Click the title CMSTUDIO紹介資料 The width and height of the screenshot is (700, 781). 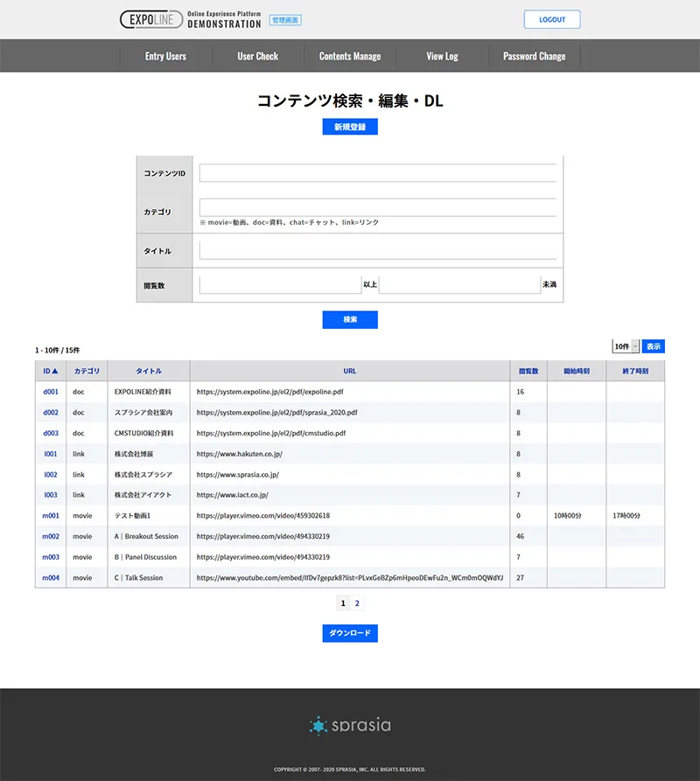[x=144, y=433]
